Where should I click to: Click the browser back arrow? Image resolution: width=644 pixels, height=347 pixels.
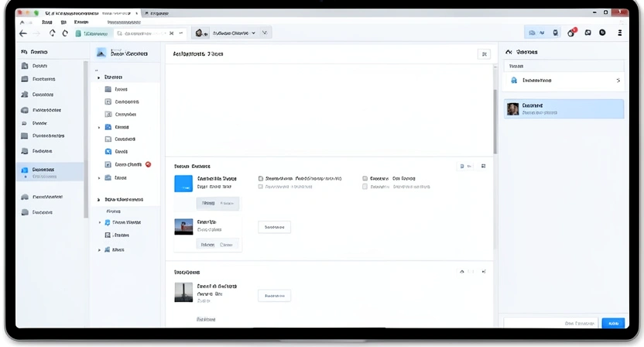point(23,33)
